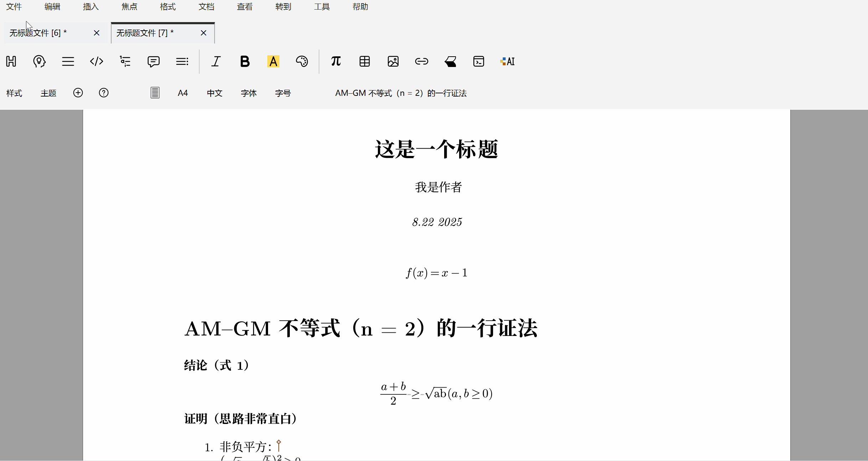
Task: Toggle bold formatting
Action: click(245, 61)
